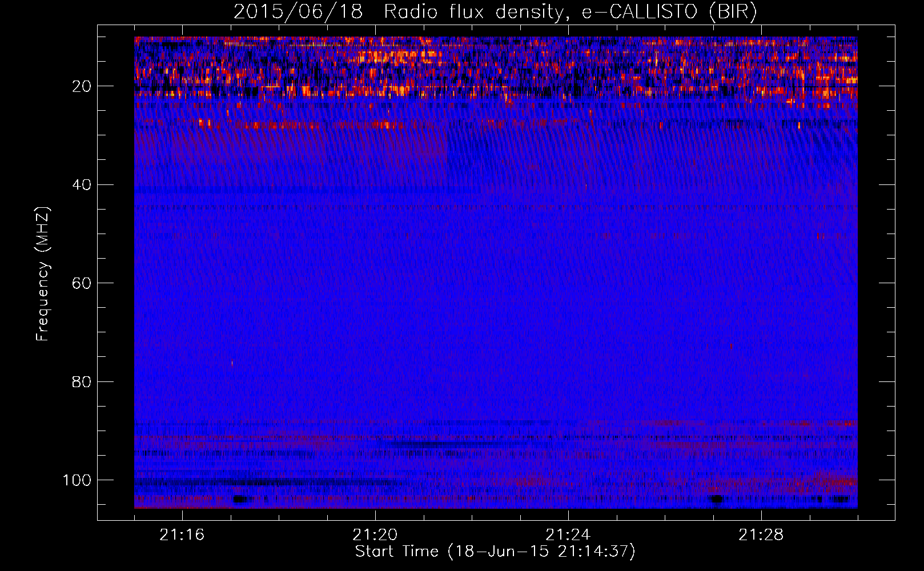Click the 21:28 time tick label
This screenshot has width=924, height=571.
(x=761, y=535)
